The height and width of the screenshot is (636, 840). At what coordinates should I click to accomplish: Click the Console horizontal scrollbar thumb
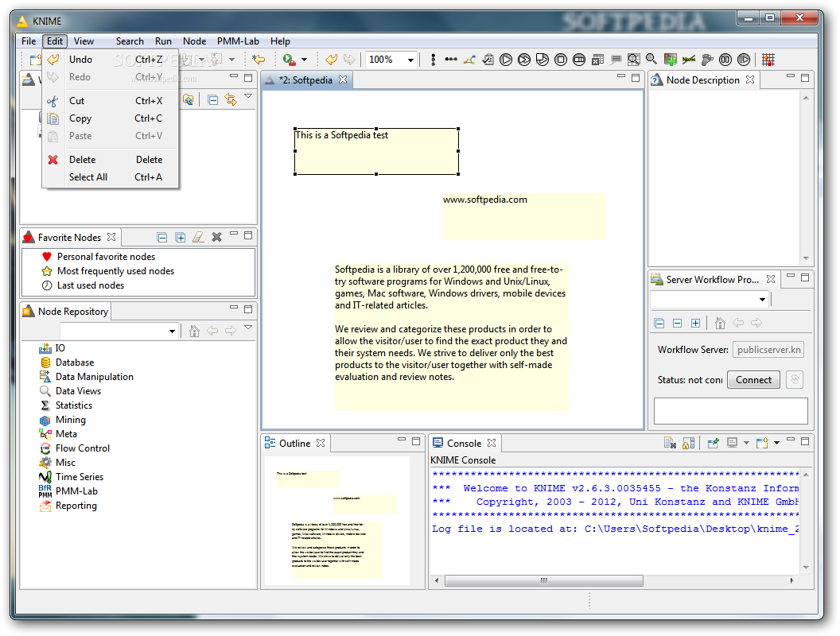[x=544, y=580]
